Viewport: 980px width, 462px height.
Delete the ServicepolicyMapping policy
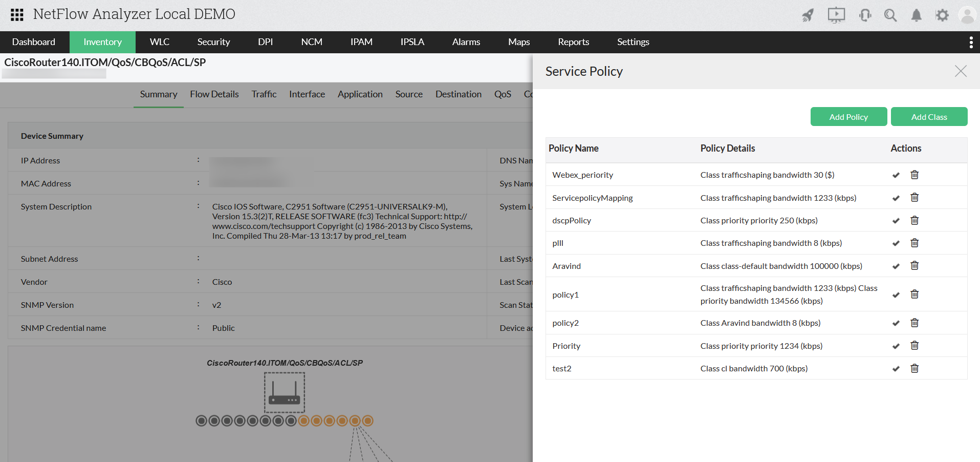coord(914,198)
